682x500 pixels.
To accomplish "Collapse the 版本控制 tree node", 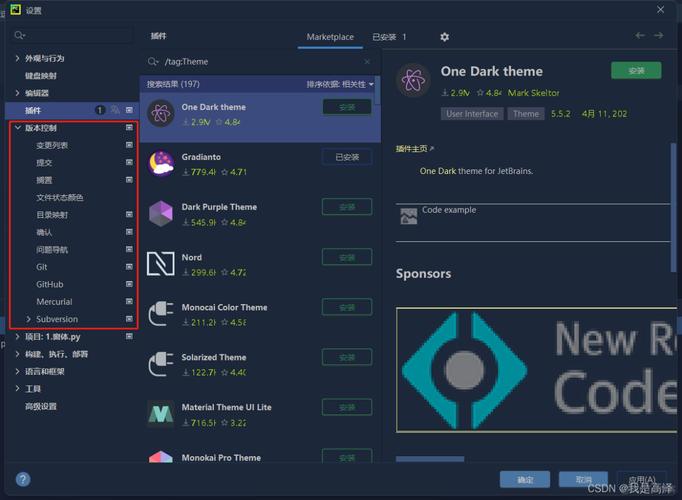I will tap(18, 128).
